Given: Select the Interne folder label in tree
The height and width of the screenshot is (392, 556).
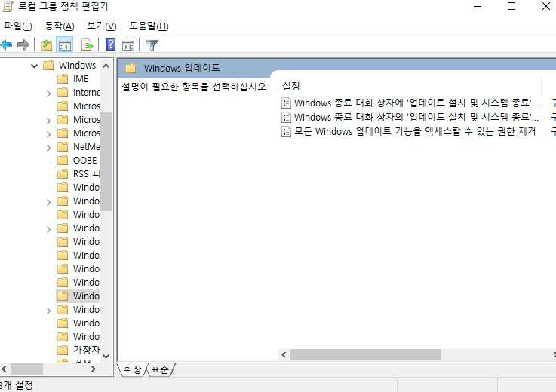Looking at the screenshot, I should click(86, 93).
